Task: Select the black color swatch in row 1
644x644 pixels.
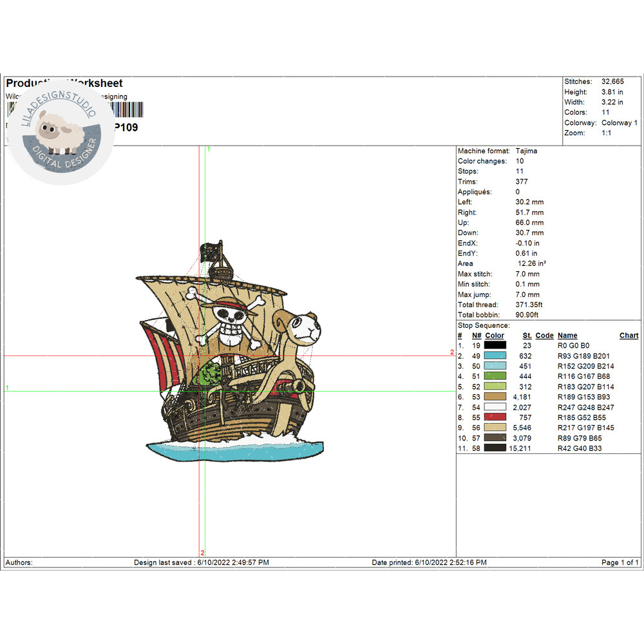Action: point(495,346)
